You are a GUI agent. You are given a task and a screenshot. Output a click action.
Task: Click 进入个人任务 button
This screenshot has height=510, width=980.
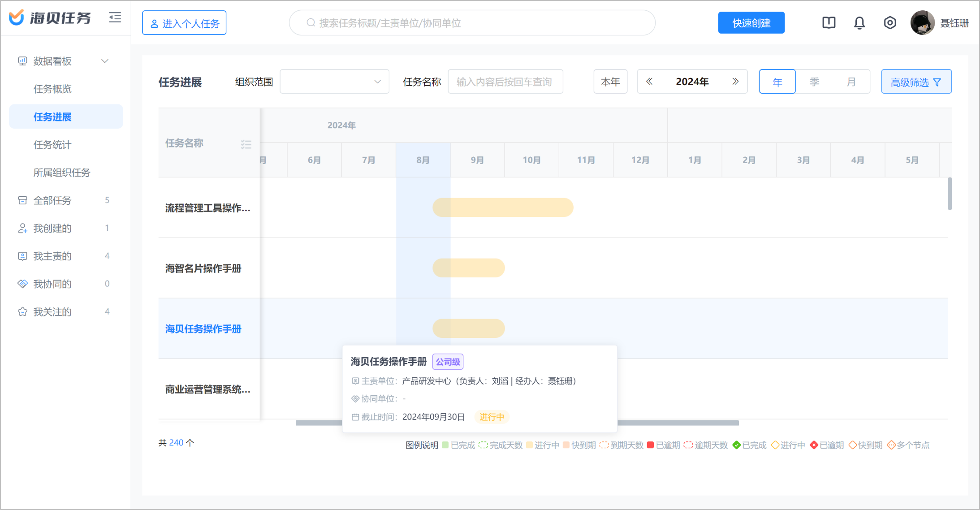pos(184,23)
